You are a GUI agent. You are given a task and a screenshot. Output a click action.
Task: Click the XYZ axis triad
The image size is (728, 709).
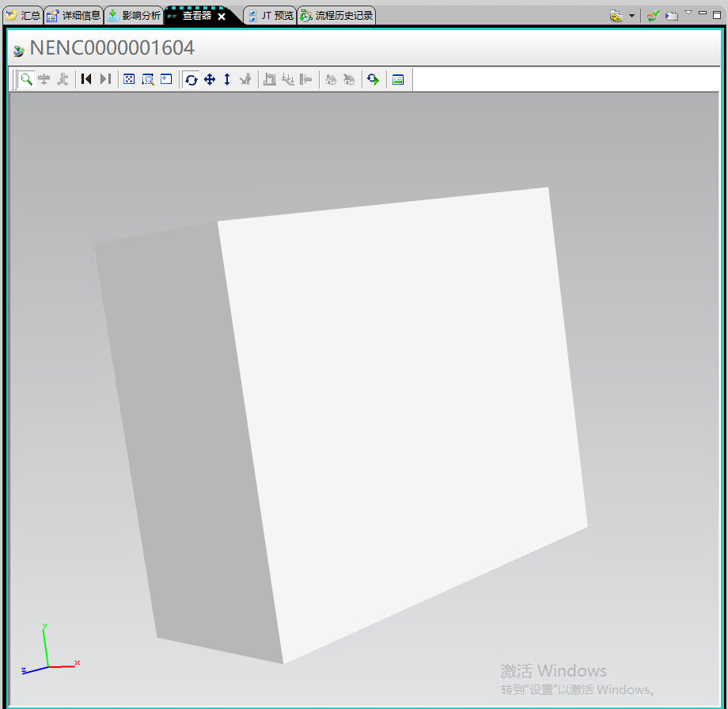coord(50,650)
